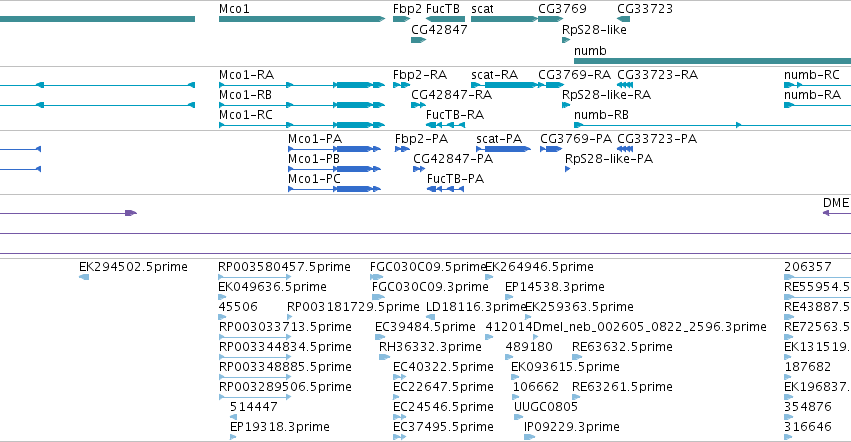Select the FGC030C09.5prime EST label
The height and width of the screenshot is (442, 851).
(x=428, y=267)
